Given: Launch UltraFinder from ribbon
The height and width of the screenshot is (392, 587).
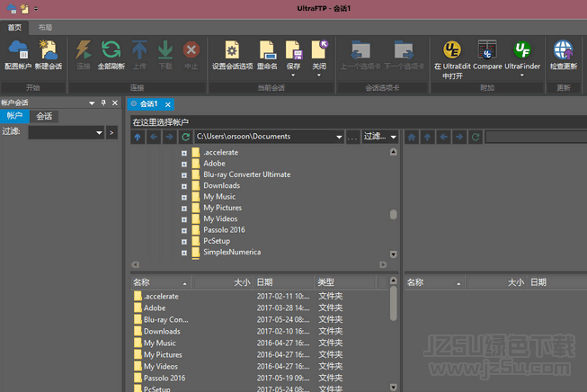Looking at the screenshot, I should pos(522,50).
